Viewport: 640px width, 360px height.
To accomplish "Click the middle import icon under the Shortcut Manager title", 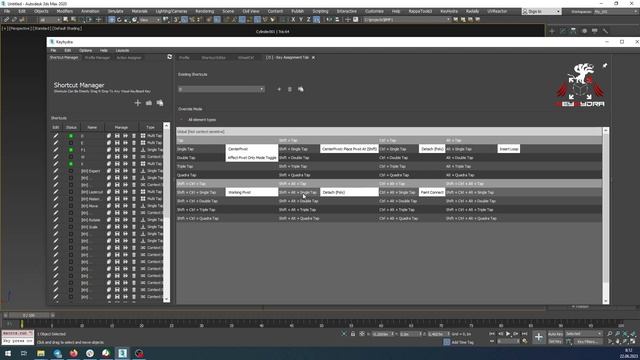I will coord(149,103).
